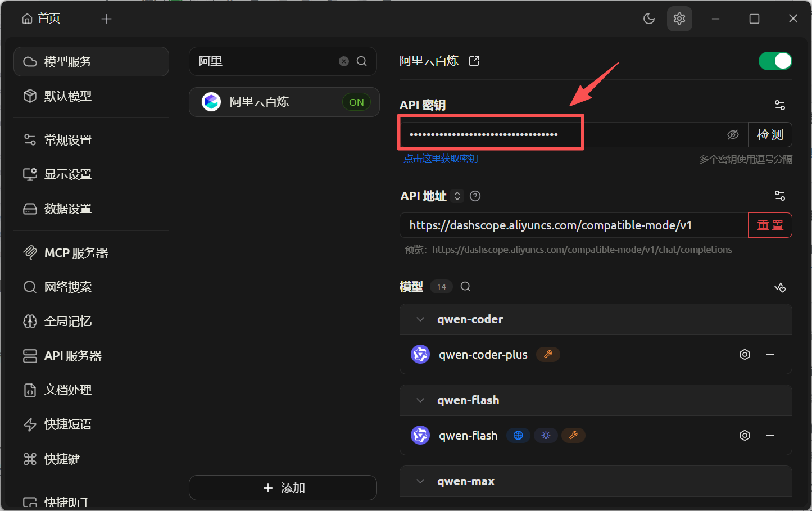Click the 检测 button to test the key

[770, 134]
